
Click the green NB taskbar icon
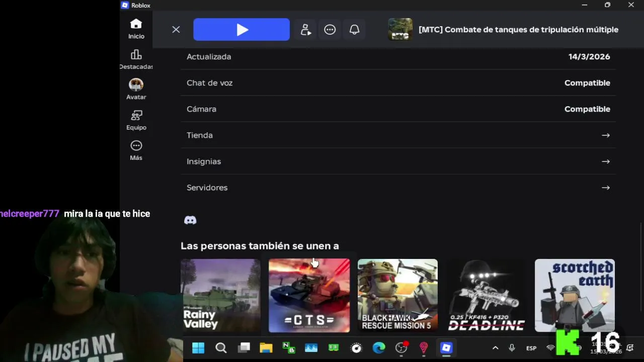point(289,348)
